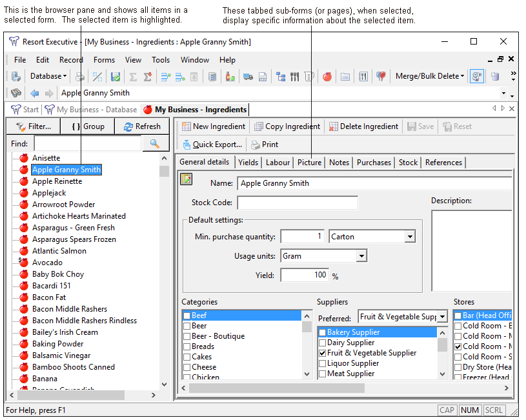Image resolution: width=526 pixels, height=420 pixels.
Task: Open the Database toolbar dropdown
Action: (x=48, y=77)
